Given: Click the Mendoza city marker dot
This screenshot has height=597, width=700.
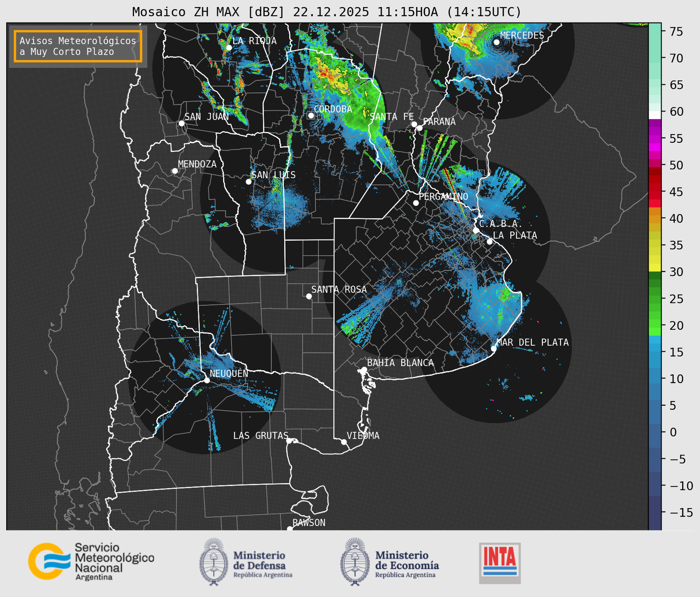Looking at the screenshot, I should click(x=175, y=171).
